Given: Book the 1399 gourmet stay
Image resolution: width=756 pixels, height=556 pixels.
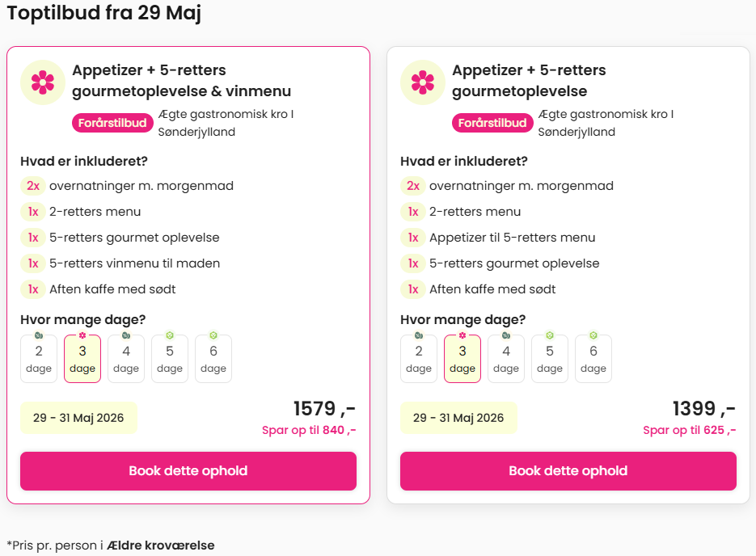Looking at the screenshot, I should (x=568, y=471).
